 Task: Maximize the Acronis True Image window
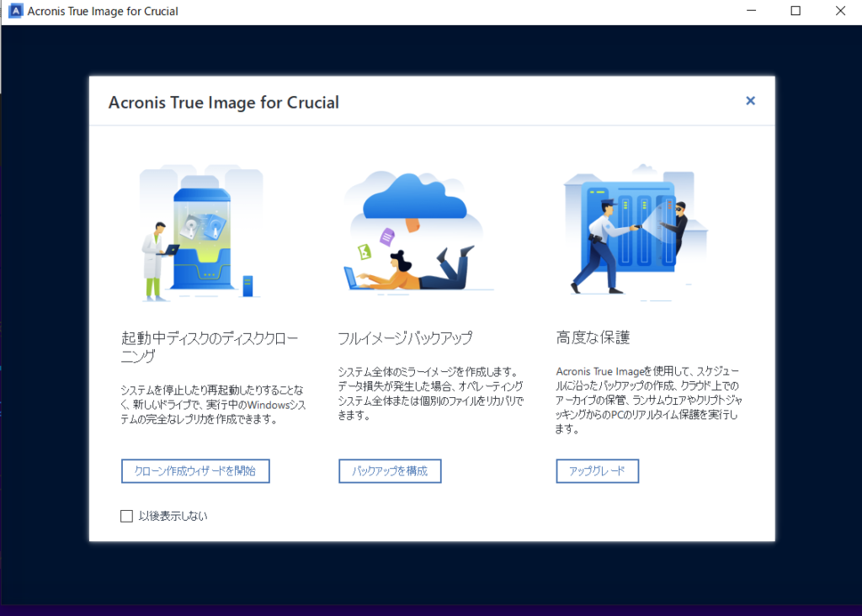[x=795, y=11]
